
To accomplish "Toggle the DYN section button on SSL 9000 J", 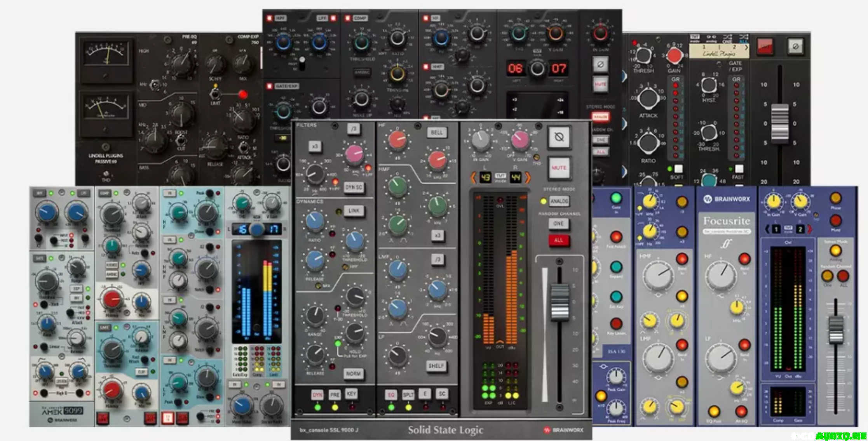I will (317, 395).
